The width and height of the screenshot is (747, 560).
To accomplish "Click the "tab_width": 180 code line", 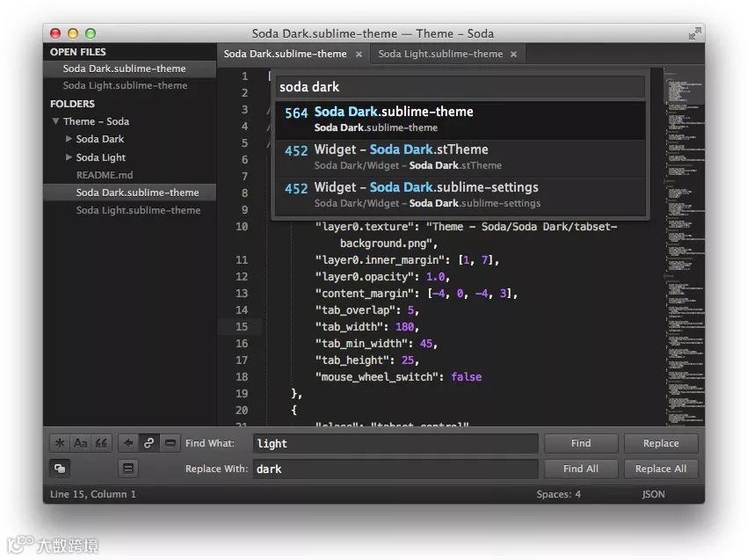I will tap(366, 327).
